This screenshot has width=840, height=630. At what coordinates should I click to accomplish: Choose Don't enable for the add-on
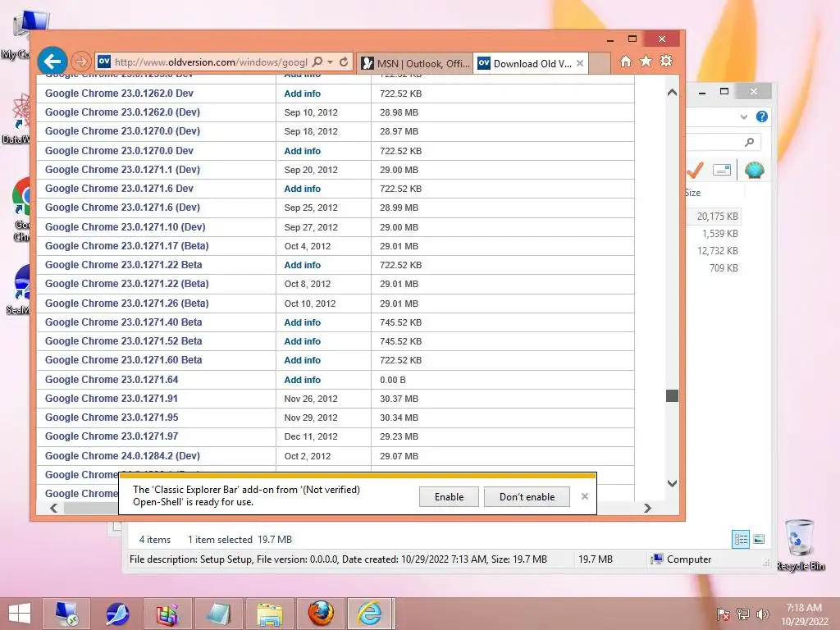527,496
